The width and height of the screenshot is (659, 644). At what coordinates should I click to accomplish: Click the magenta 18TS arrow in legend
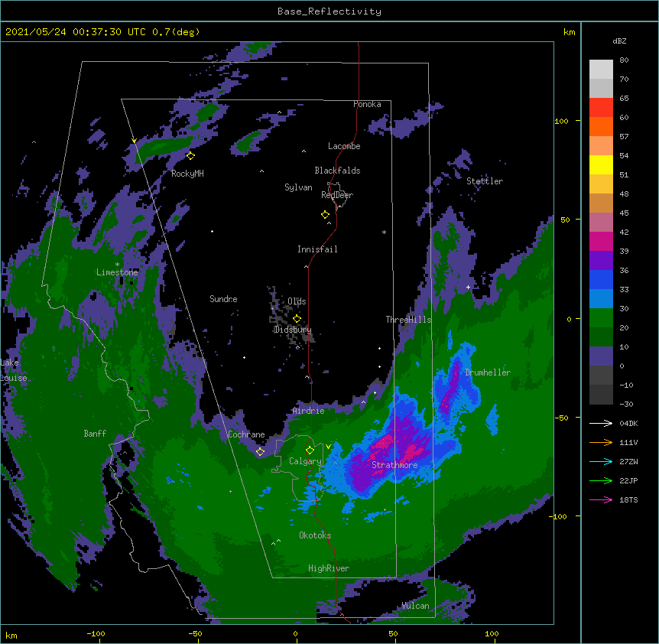[601, 499]
